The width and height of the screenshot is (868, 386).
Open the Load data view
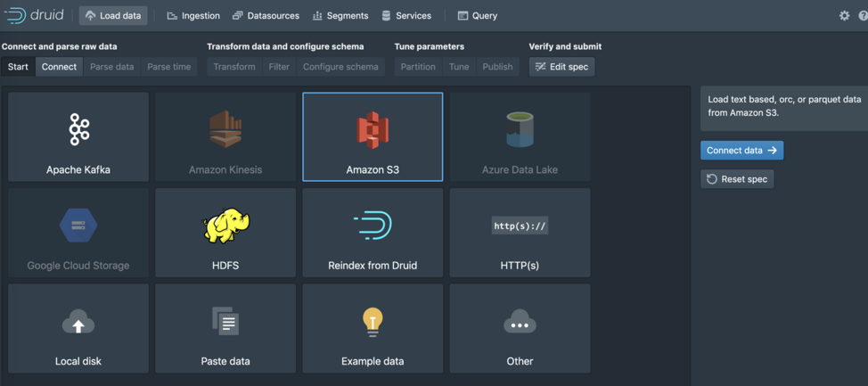[113, 15]
